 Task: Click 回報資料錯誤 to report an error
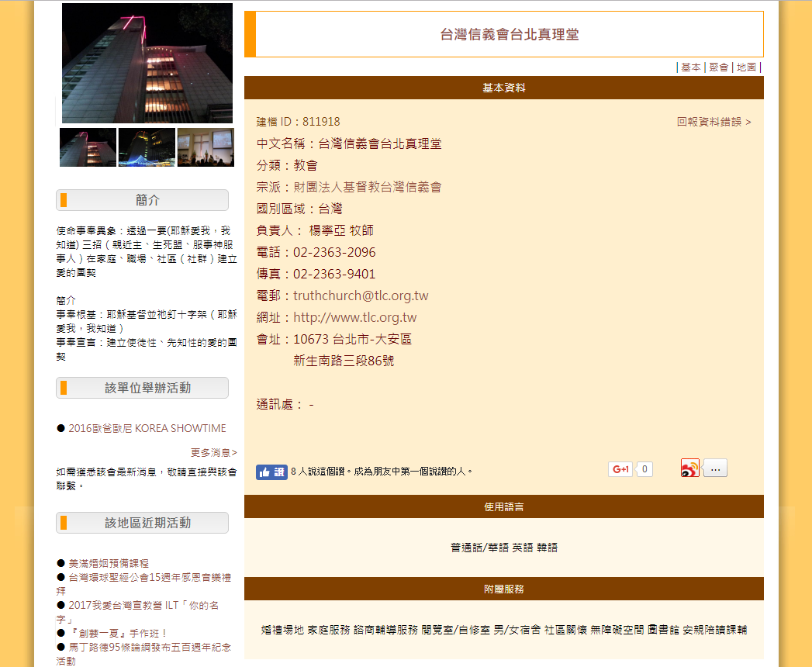714,122
